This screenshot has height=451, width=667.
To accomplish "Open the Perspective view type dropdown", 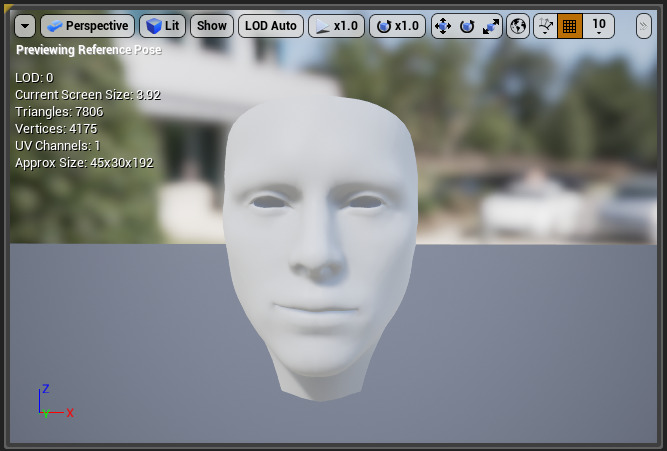I will tap(87, 26).
